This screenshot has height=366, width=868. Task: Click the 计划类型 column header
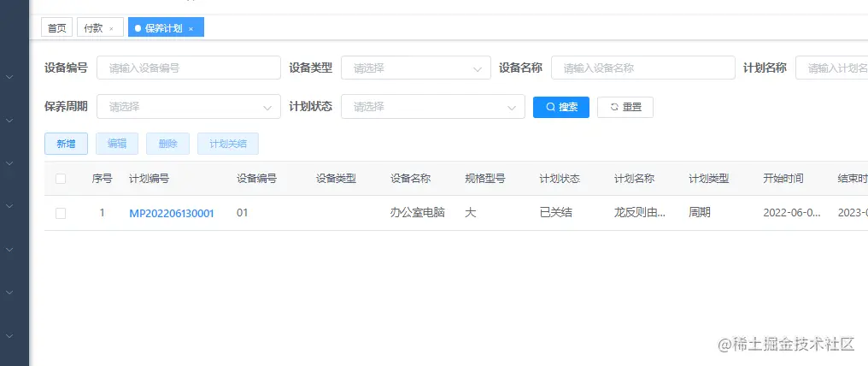[x=708, y=178]
